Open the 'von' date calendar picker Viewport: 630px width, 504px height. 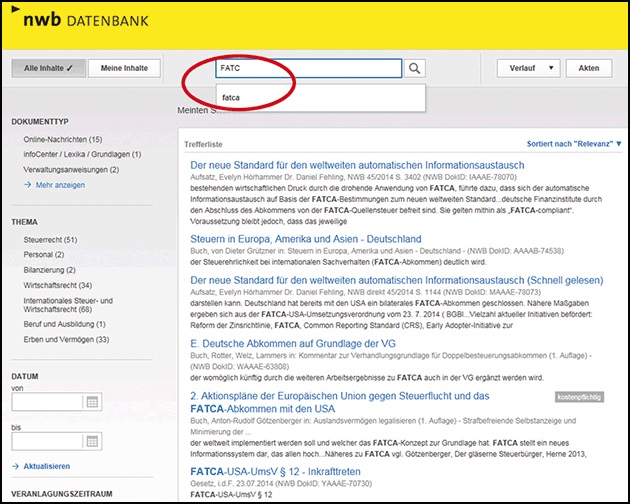[92, 402]
